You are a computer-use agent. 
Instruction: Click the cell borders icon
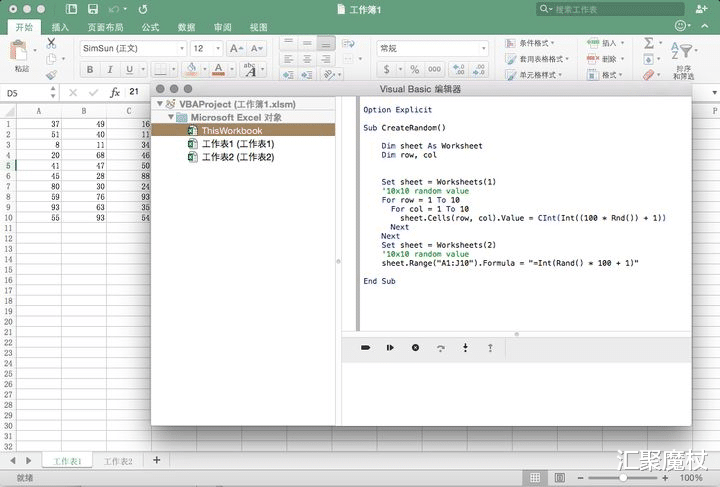click(x=160, y=69)
